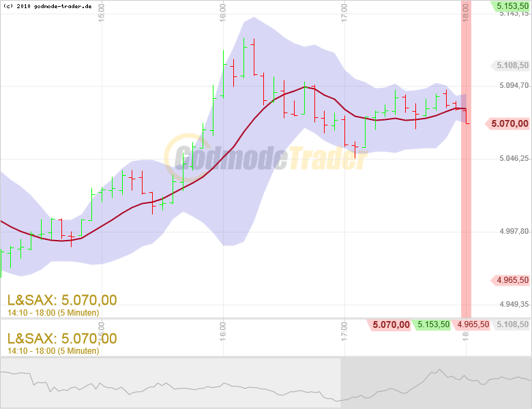The width and height of the screenshot is (532, 409).
Task: Click the L&SAX: 5.070,00 title below the main chart
Action: 62,339
